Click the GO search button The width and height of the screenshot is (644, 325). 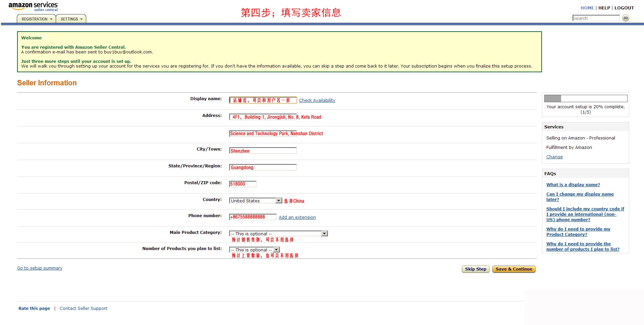click(x=626, y=18)
